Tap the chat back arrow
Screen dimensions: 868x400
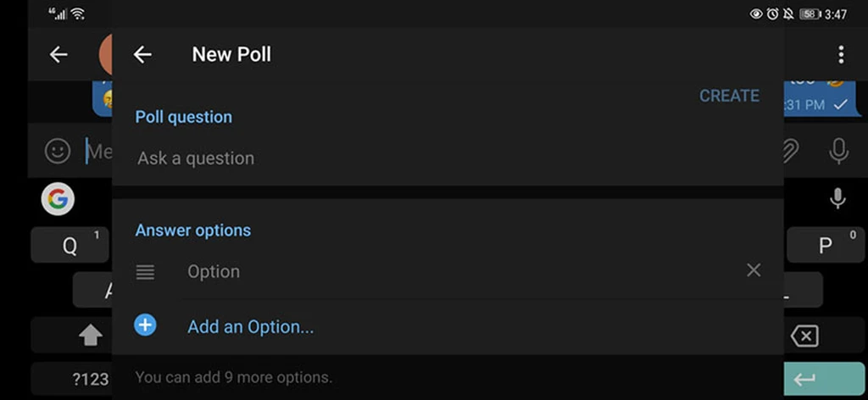[58, 54]
